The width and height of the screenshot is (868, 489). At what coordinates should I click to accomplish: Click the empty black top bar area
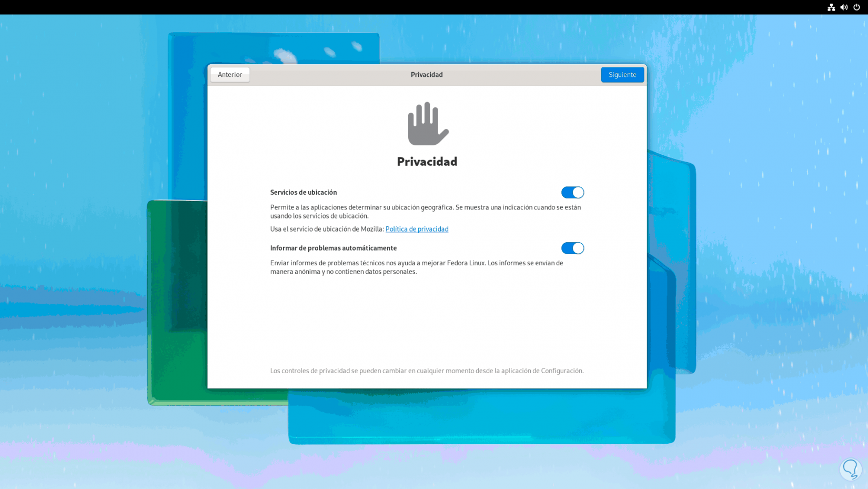[410, 7]
